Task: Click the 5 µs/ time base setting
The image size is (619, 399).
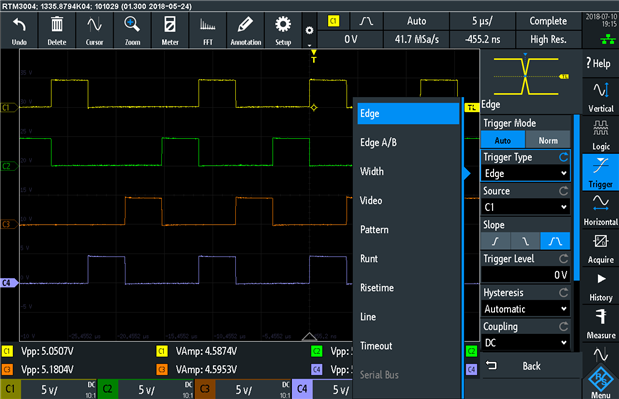Action: (x=482, y=21)
